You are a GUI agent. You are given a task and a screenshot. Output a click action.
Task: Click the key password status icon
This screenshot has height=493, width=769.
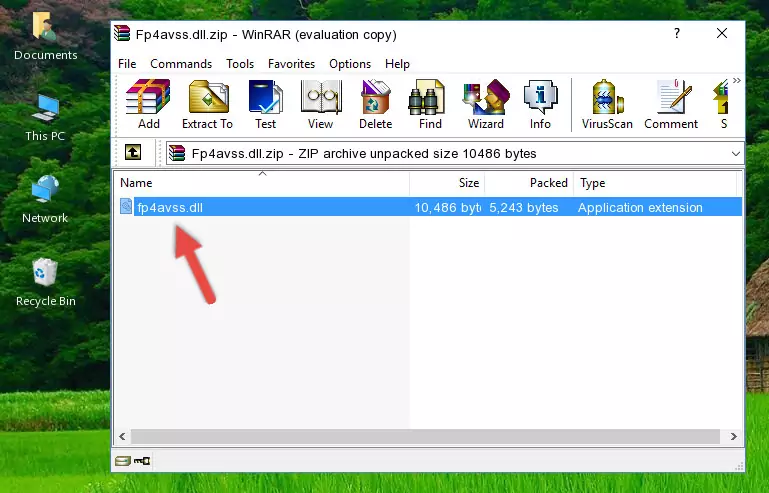point(142,461)
